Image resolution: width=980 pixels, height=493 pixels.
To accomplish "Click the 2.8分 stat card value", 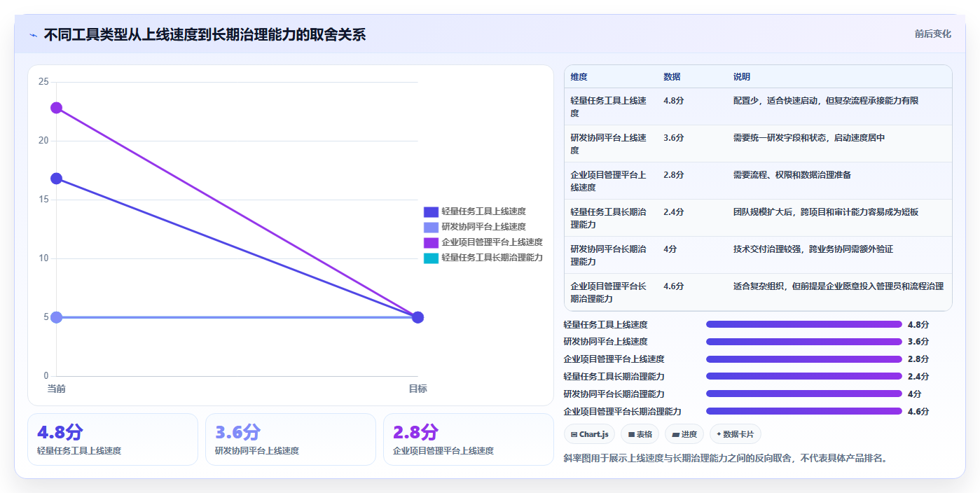I will 416,432.
